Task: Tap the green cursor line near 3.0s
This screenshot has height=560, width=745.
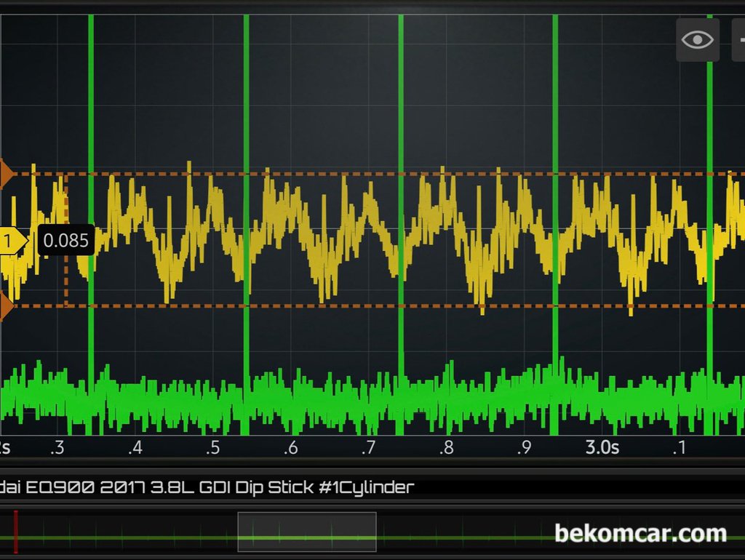Action: (x=555, y=218)
